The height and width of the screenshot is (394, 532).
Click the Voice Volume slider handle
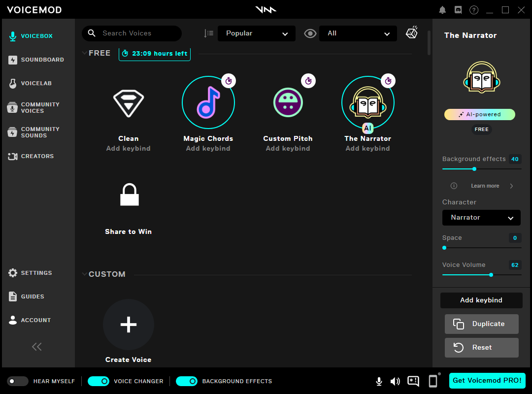pyautogui.click(x=491, y=275)
